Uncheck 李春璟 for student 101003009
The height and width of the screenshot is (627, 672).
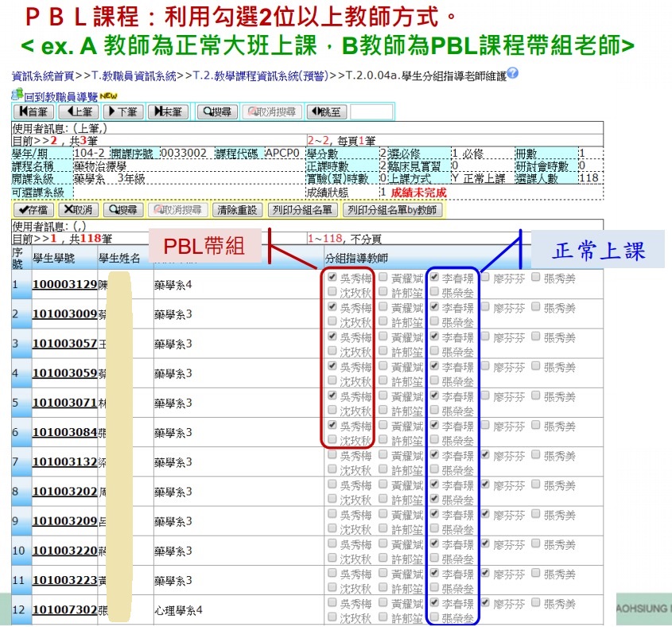coord(434,306)
